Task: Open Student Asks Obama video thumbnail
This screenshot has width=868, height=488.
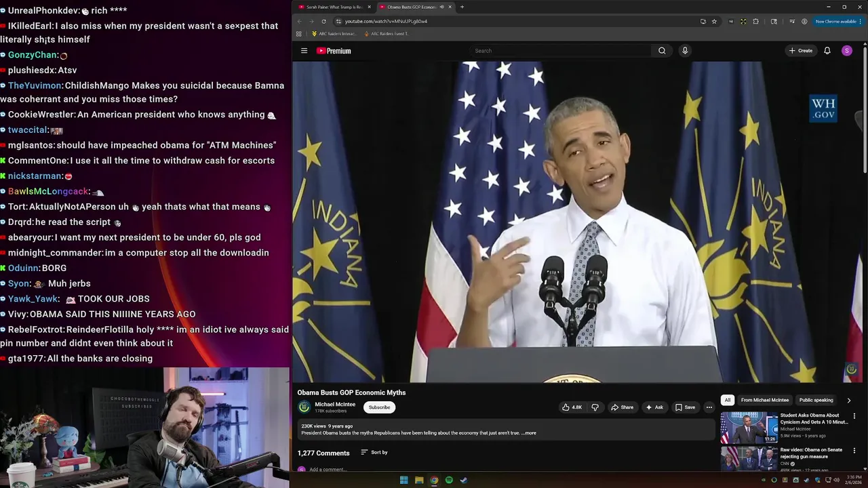Action: 749,428
